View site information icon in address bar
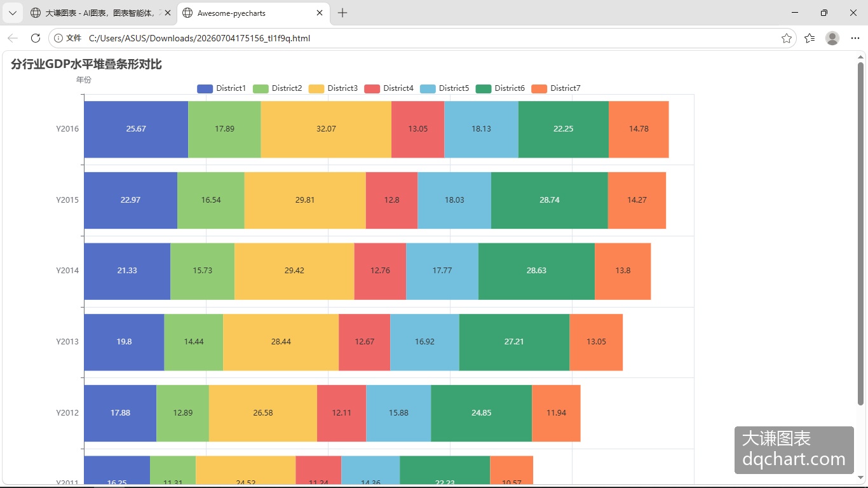The height and width of the screenshot is (488, 868). (58, 38)
